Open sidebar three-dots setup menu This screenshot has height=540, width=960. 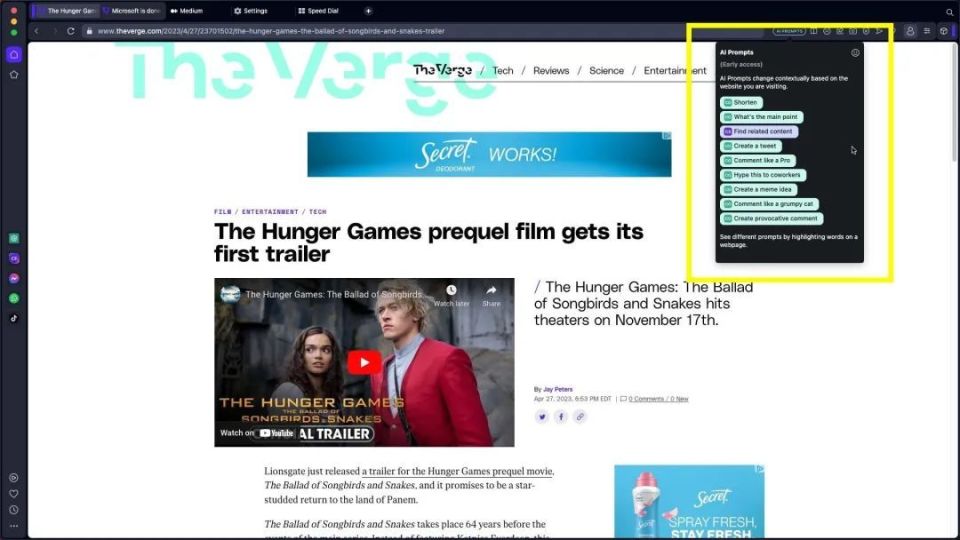(14, 526)
